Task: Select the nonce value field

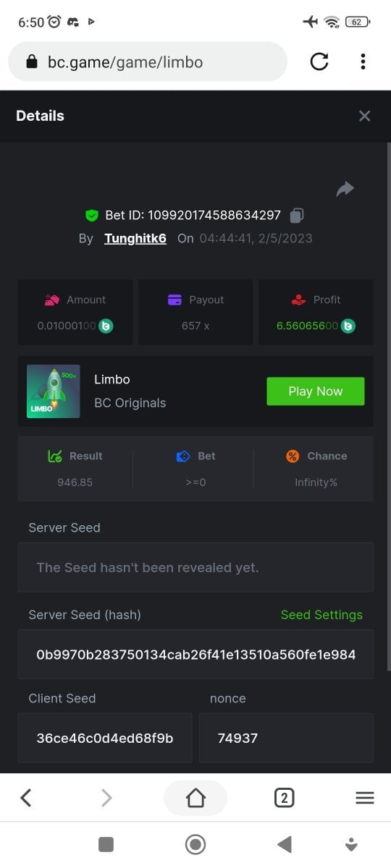Action: click(x=286, y=738)
